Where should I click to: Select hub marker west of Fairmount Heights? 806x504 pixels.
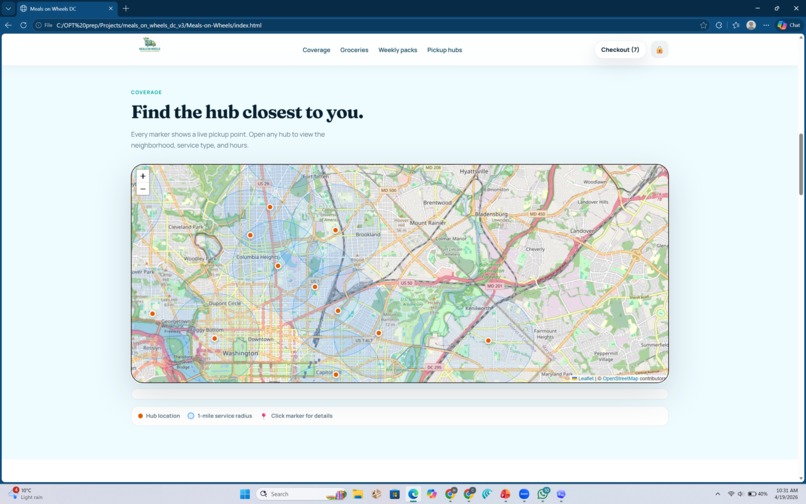pyautogui.click(x=488, y=340)
